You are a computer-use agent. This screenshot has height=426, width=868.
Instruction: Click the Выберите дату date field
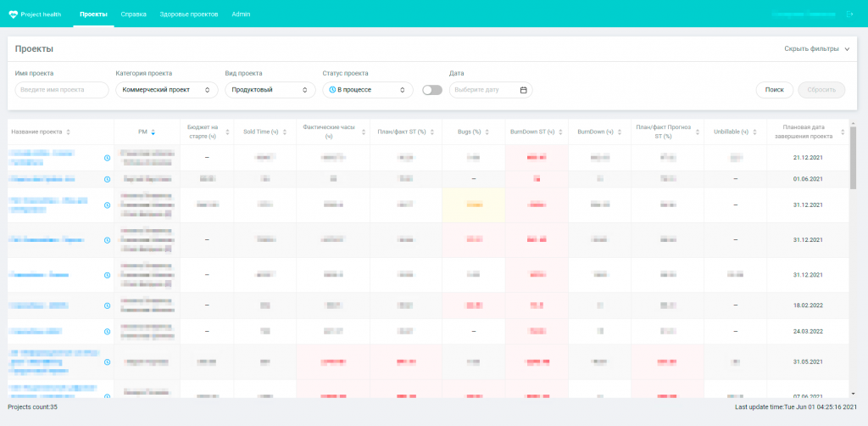pos(491,90)
